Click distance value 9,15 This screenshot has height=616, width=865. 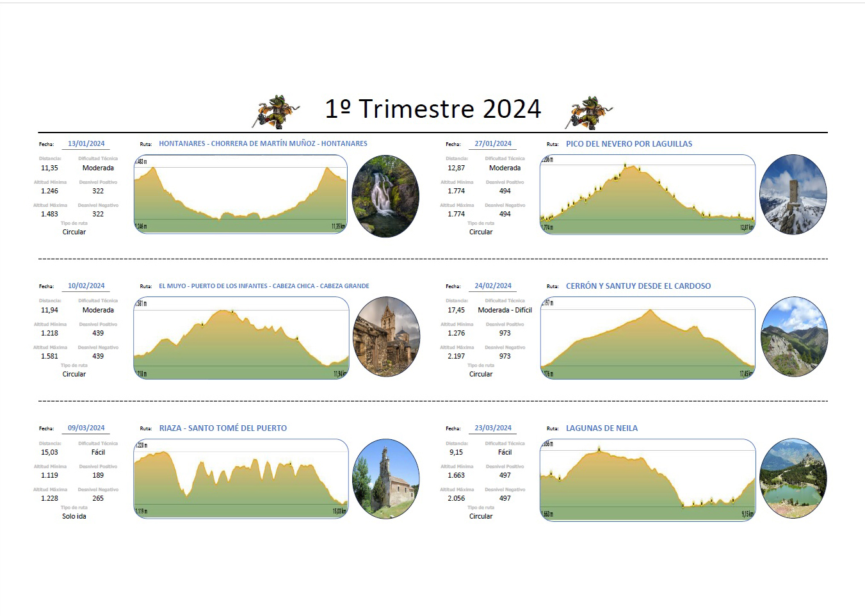click(x=457, y=453)
